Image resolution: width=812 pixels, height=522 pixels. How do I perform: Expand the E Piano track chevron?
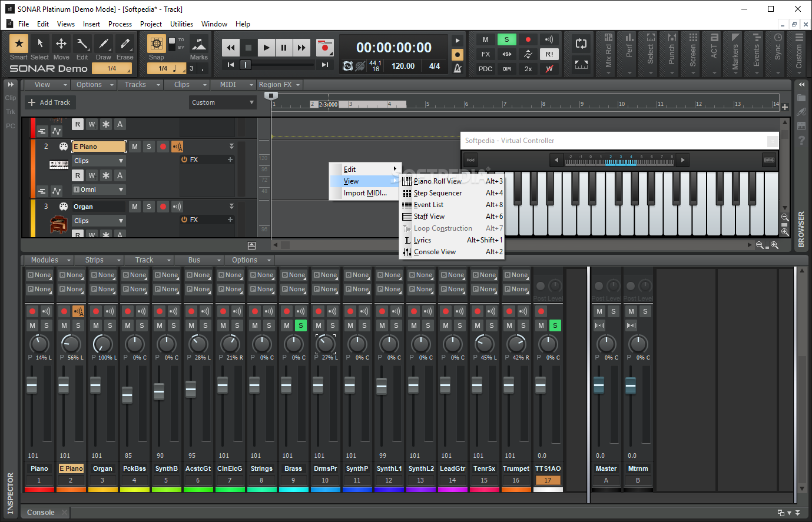[x=231, y=147]
